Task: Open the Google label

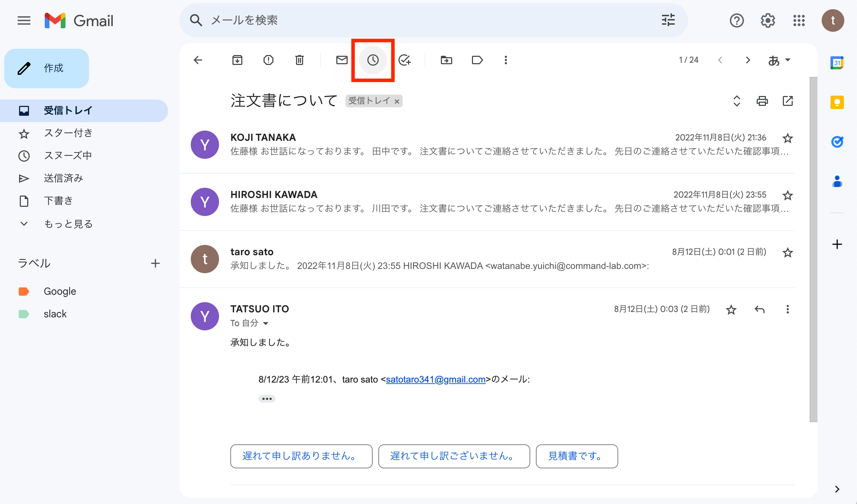Action: point(84,292)
